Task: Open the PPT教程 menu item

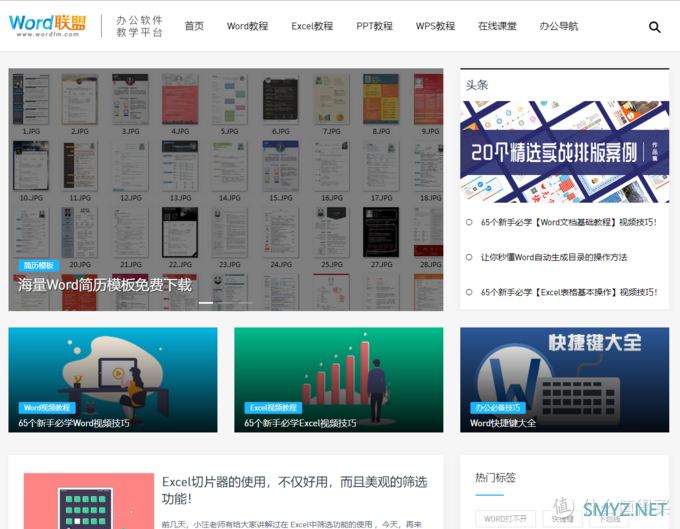Action: [374, 26]
